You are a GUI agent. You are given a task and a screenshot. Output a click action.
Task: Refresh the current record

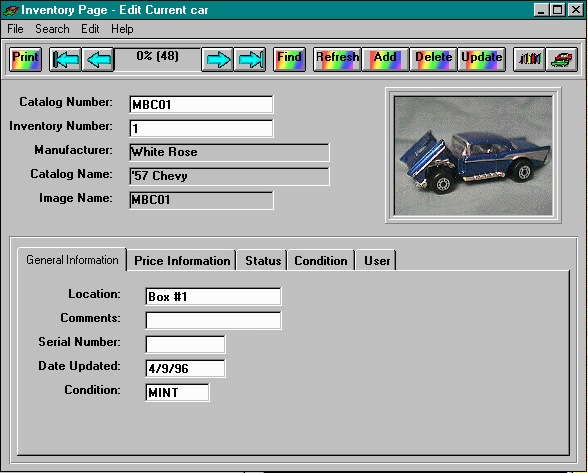(337, 59)
